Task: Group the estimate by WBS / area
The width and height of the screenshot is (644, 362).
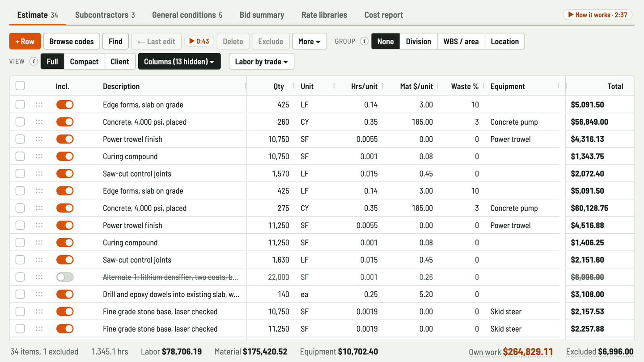Action: coord(461,41)
